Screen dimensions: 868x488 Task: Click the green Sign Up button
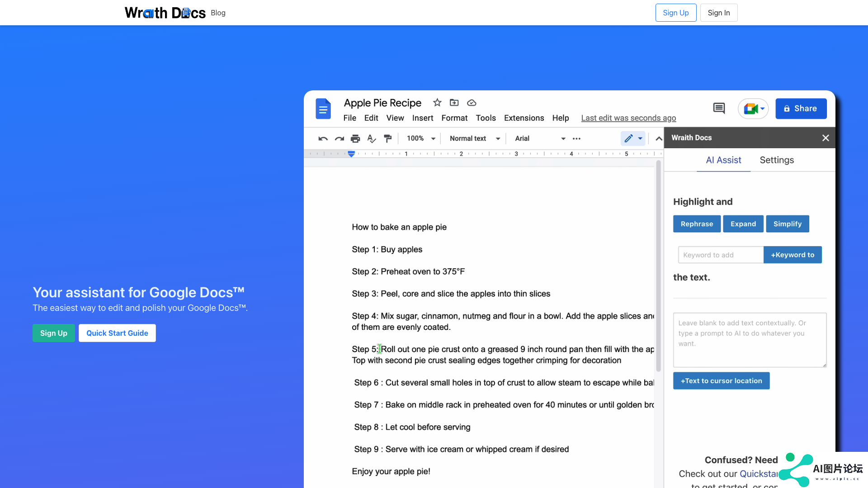tap(54, 333)
